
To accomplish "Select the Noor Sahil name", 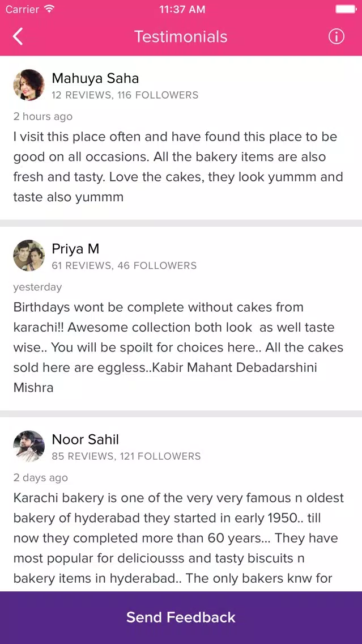I will pyautogui.click(x=86, y=439).
